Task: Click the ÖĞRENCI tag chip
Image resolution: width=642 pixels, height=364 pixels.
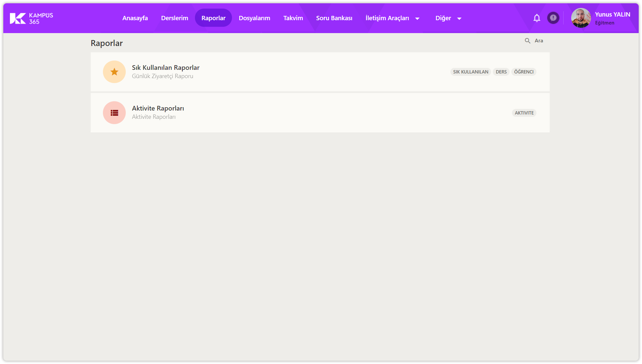Action: coord(524,72)
